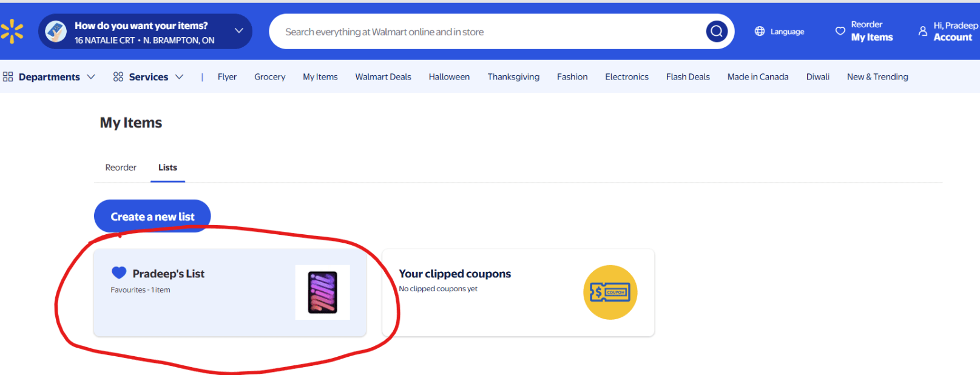Click the Walmart search input field
Viewport: 980px width, 375px height.
tap(492, 32)
